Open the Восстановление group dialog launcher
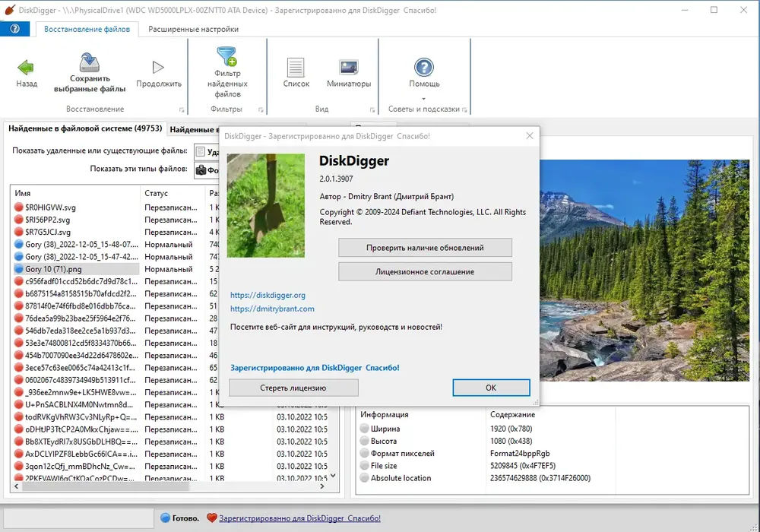760x532 pixels. 182,110
